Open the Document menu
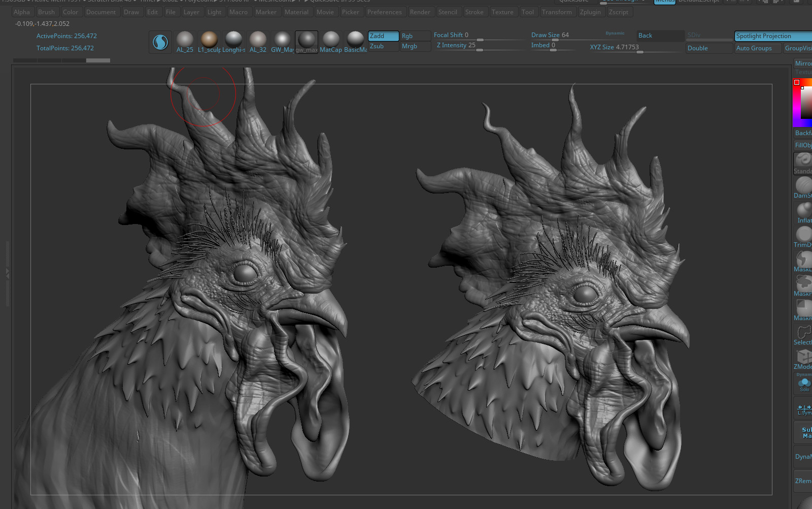This screenshot has height=509, width=812. (x=101, y=12)
